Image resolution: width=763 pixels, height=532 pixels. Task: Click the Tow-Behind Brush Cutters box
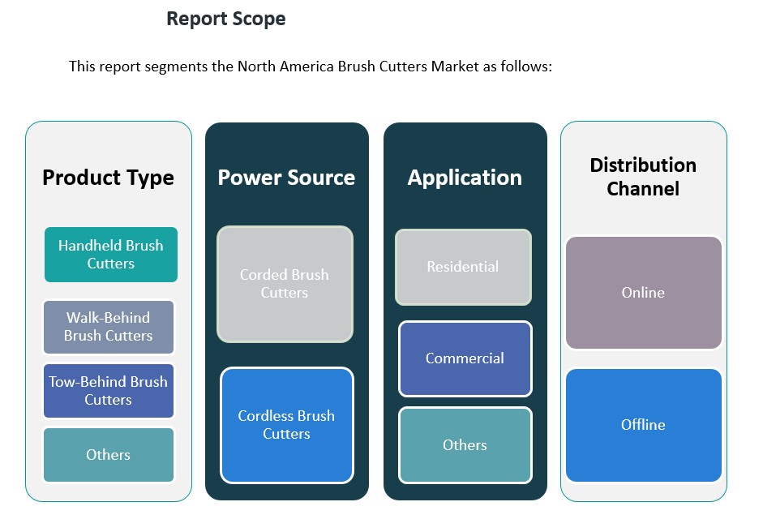click(108, 391)
